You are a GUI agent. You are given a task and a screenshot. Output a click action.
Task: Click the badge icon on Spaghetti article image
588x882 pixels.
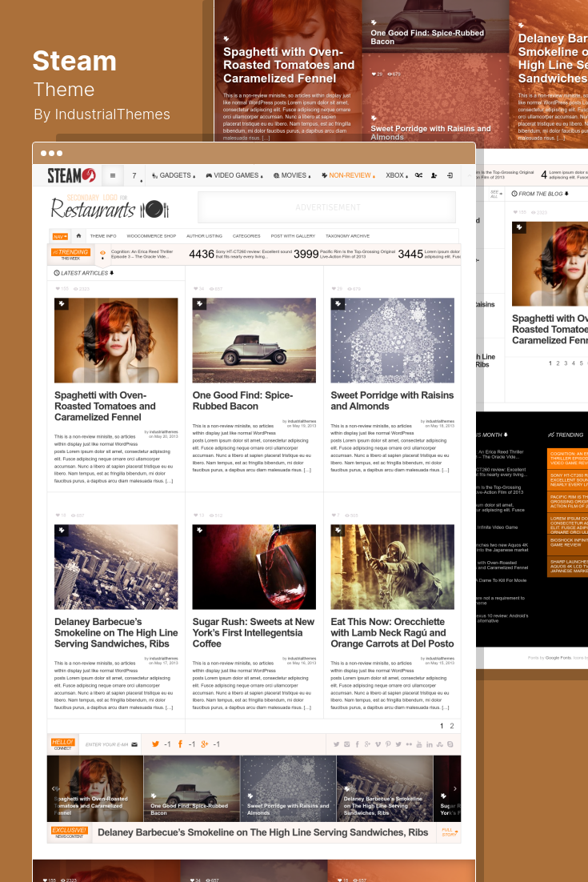62,304
